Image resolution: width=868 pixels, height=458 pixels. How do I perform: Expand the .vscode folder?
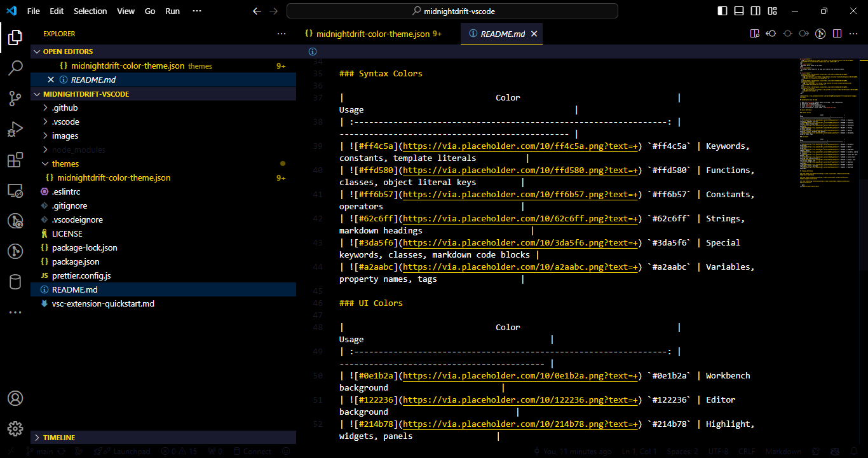(163, 121)
